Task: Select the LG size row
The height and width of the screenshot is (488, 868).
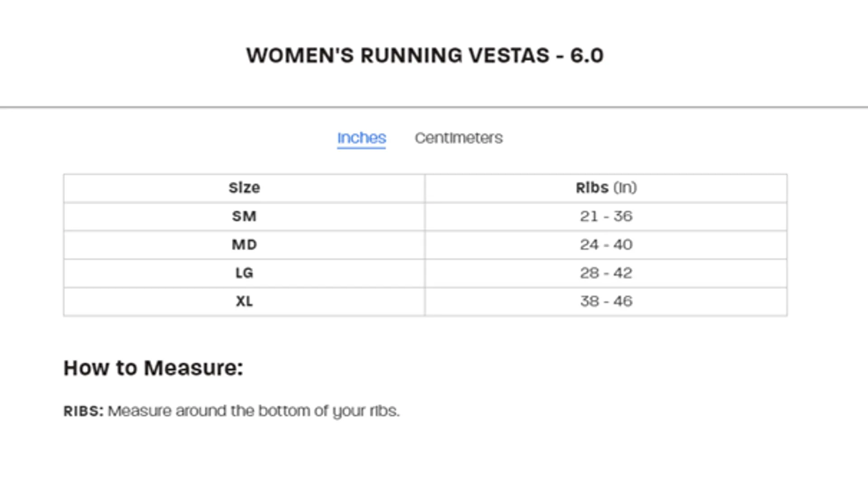Action: pyautogui.click(x=244, y=273)
